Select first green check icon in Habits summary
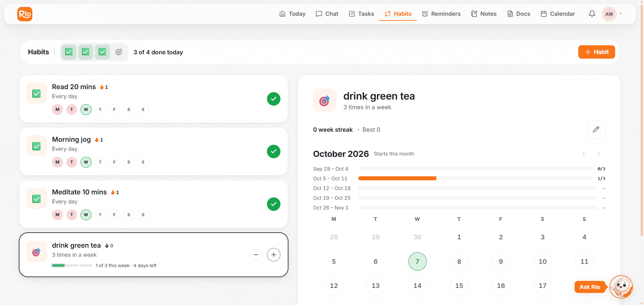644x305 pixels. 69,52
